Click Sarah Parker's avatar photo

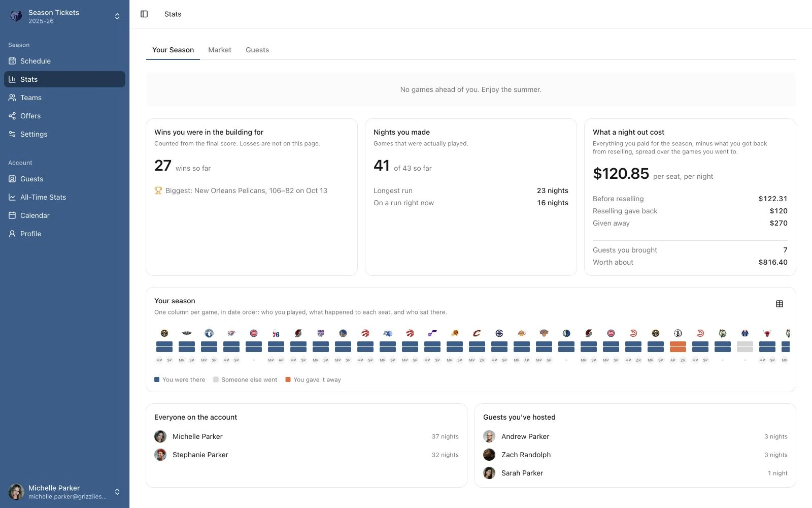tap(489, 473)
